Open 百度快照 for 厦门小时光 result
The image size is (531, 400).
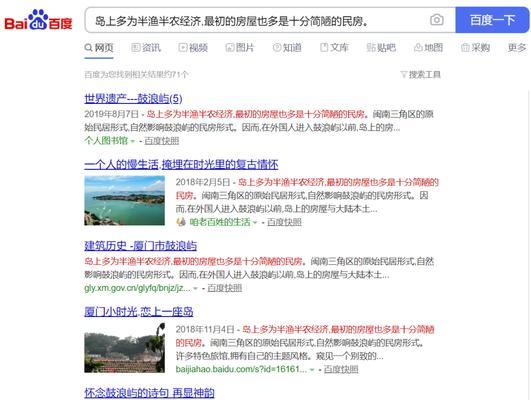click(x=341, y=369)
